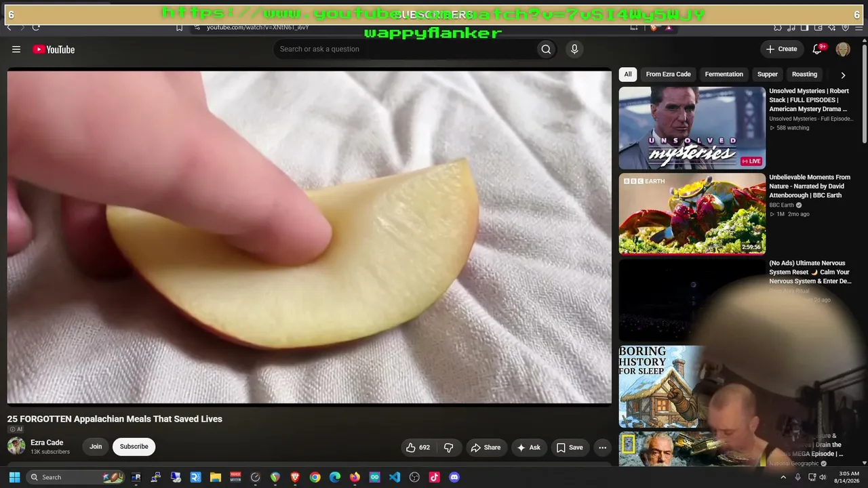868x488 pixels.
Task: Pick the Roasting topic chip
Action: pos(804,75)
